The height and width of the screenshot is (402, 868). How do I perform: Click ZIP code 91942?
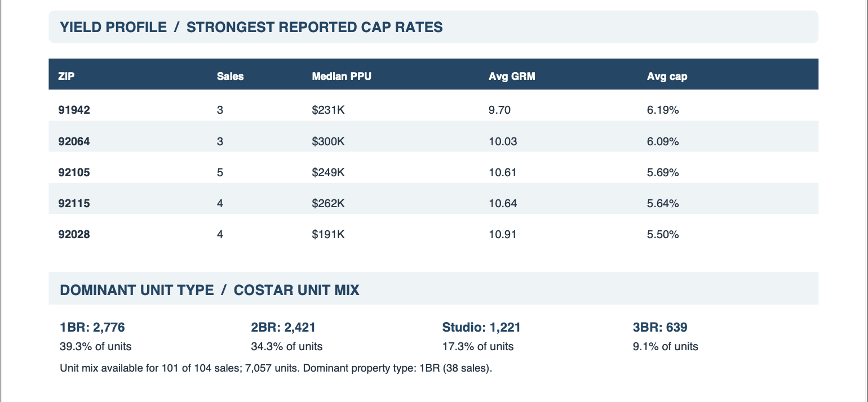(x=74, y=110)
